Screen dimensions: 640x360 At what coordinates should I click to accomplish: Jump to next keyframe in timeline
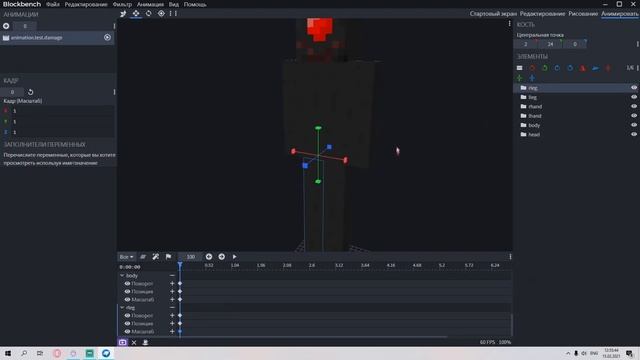[222, 257]
